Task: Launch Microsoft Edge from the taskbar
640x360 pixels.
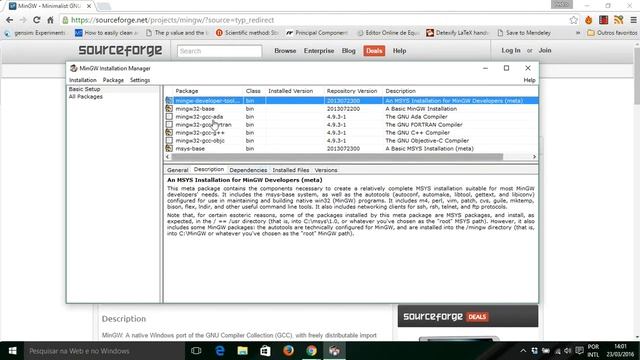Action: (220, 351)
